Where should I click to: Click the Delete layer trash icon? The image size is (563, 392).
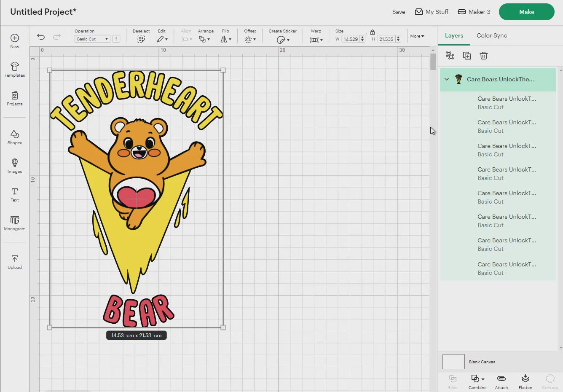[x=484, y=56]
